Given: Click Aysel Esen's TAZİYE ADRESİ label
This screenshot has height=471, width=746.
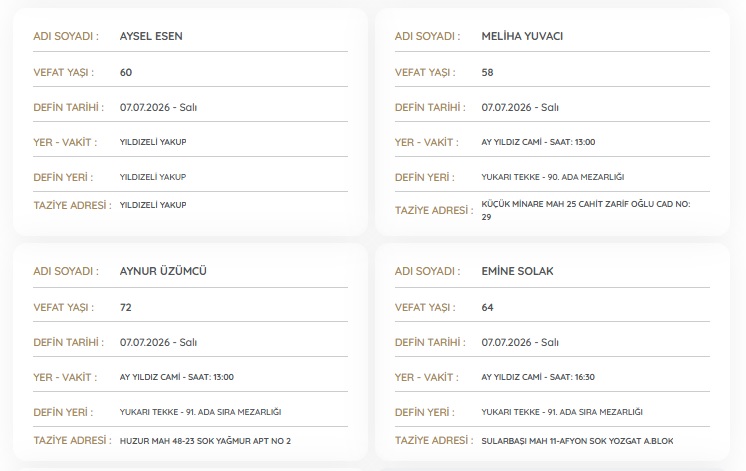Looking at the screenshot, I should click(72, 205).
